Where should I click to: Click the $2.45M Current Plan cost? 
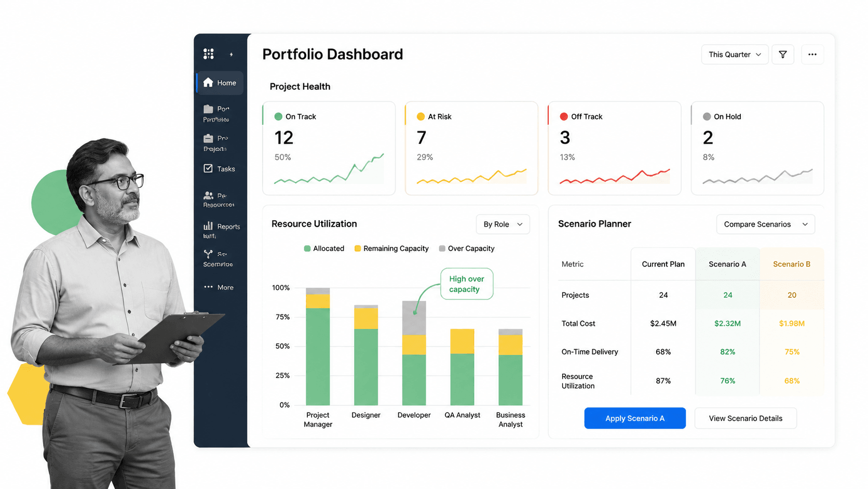[663, 323]
